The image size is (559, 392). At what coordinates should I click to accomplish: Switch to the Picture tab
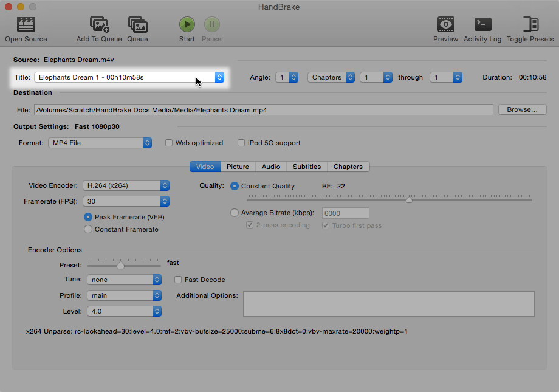[x=238, y=167]
